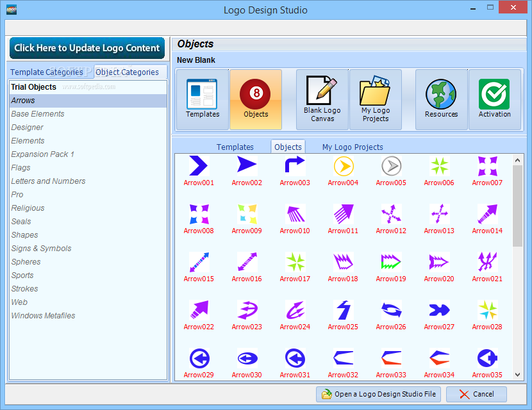The height and width of the screenshot is (410, 532).
Task: Click the object list scroll-down arrow
Action: (517, 375)
